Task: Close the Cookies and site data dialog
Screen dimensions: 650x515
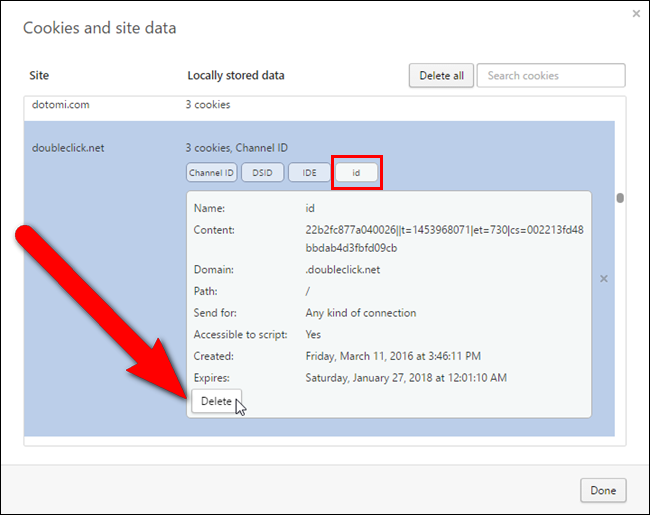Action: click(x=636, y=14)
